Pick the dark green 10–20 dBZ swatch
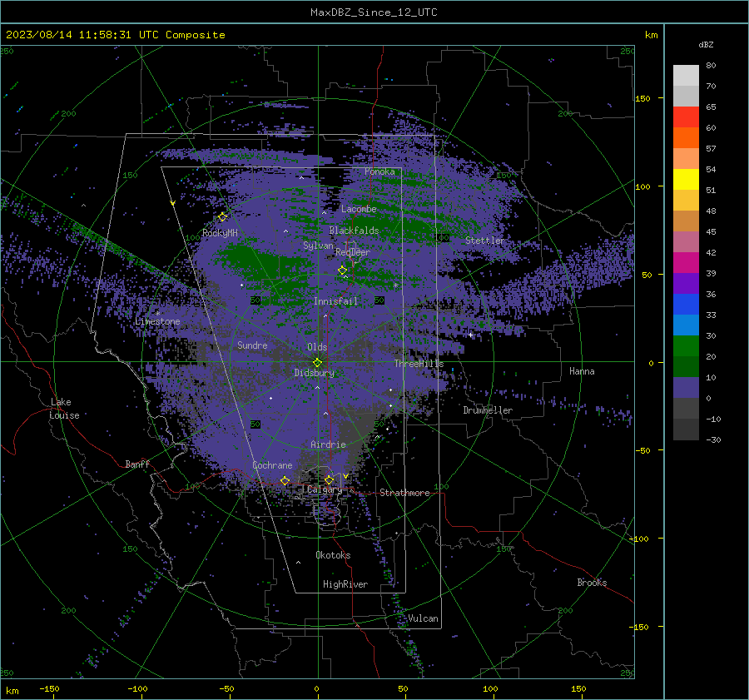Image resolution: width=749 pixels, height=700 pixels. tap(686, 367)
